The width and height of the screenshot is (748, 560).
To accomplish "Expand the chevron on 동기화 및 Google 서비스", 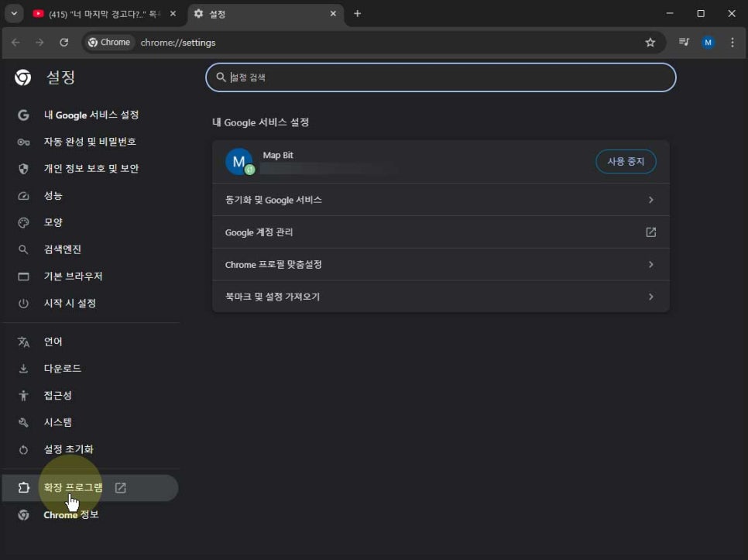I will pyautogui.click(x=650, y=200).
